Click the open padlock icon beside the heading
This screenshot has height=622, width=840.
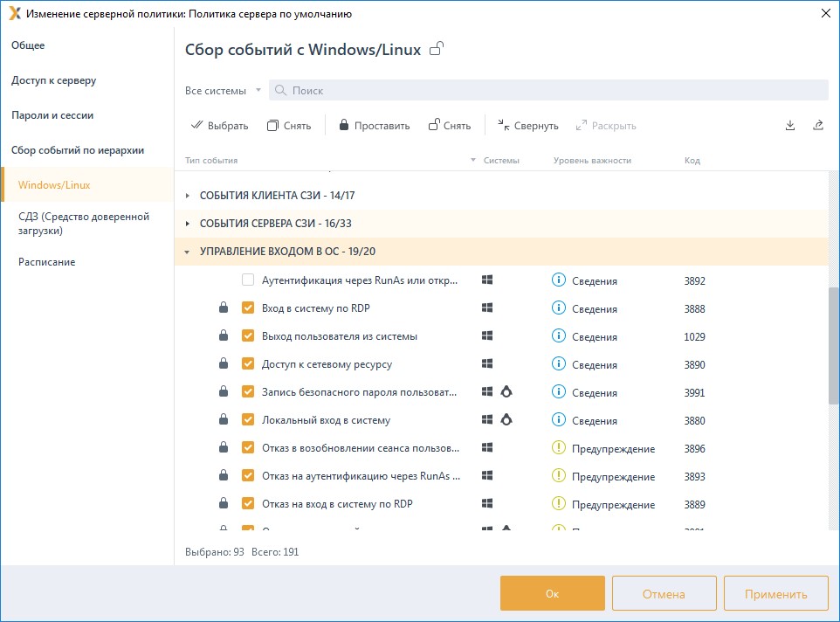tap(437, 49)
